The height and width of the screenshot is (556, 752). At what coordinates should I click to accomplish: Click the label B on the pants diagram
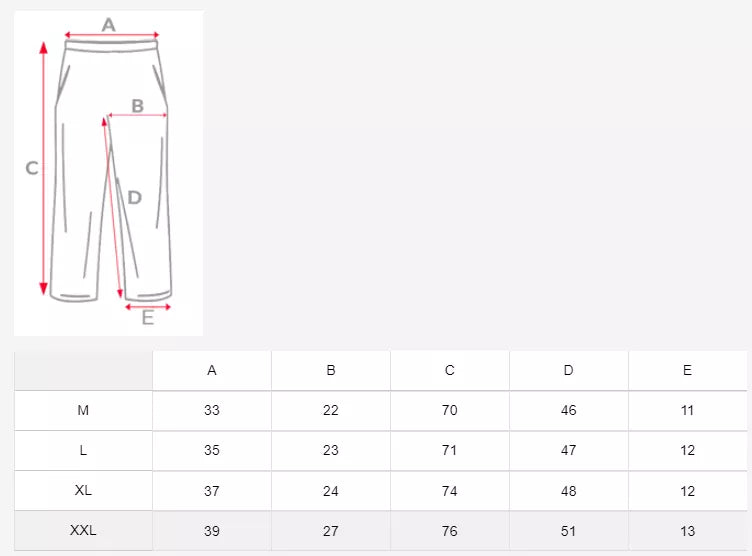pos(138,105)
